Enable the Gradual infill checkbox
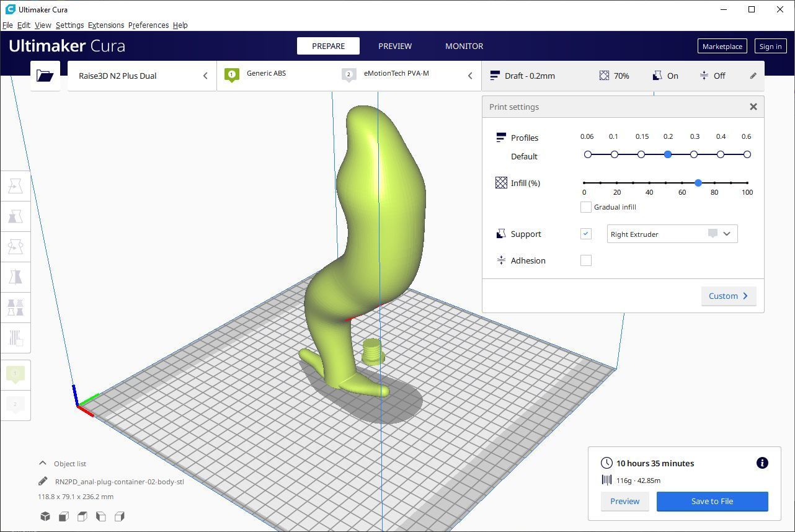The width and height of the screenshot is (795, 532). tap(586, 207)
